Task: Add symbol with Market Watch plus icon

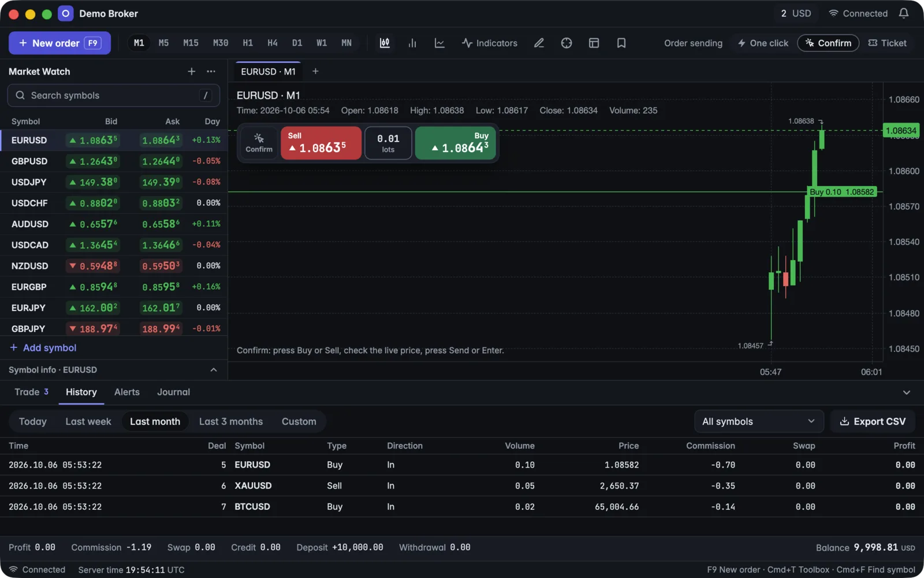Action: click(192, 71)
